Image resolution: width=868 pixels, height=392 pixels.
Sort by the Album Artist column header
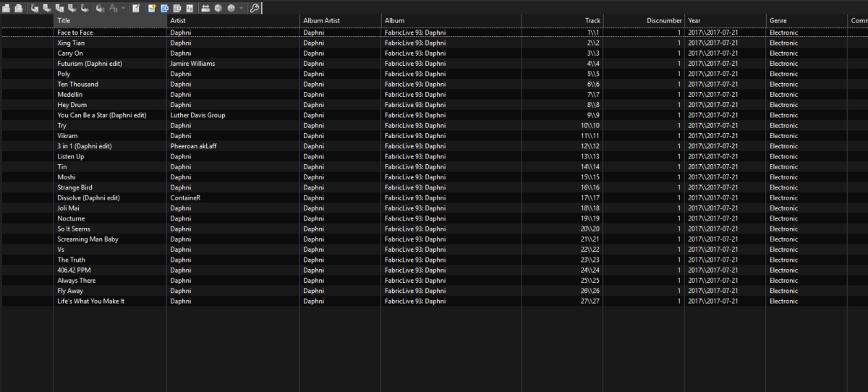pyautogui.click(x=341, y=21)
